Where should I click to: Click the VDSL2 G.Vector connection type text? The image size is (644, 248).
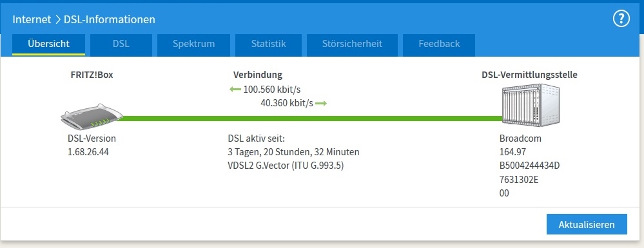point(286,166)
